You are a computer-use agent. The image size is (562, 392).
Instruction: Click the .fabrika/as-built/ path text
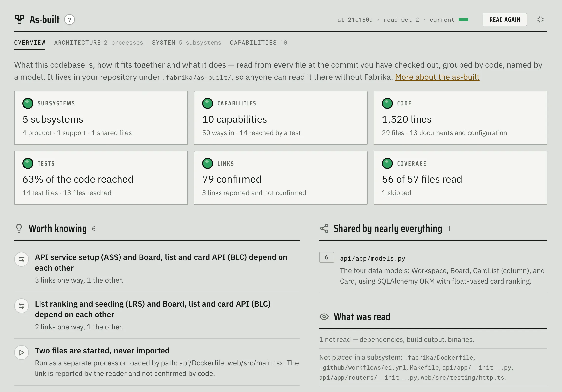pos(197,78)
